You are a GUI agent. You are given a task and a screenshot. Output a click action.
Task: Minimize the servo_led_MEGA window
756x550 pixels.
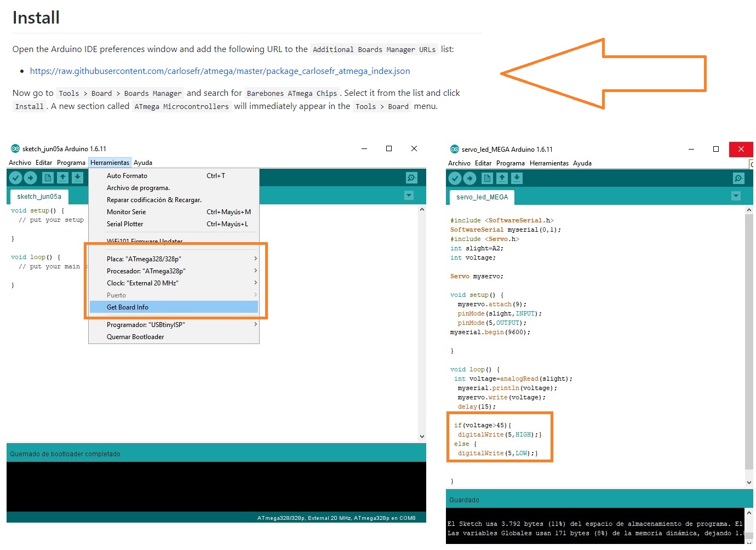tap(691, 149)
